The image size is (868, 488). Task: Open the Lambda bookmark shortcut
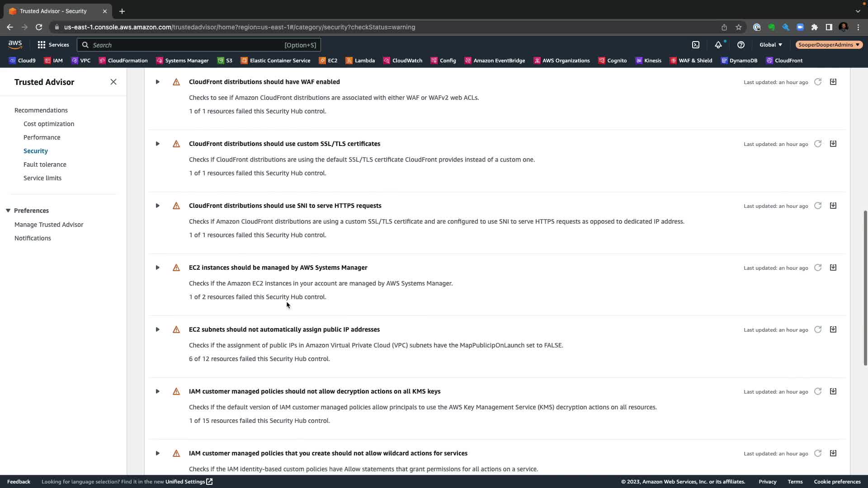(360, 61)
